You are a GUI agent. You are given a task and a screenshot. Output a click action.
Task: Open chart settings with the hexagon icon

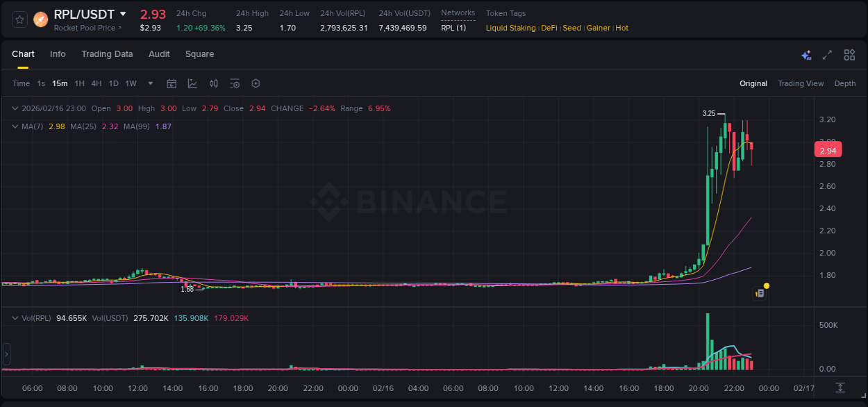(x=256, y=83)
